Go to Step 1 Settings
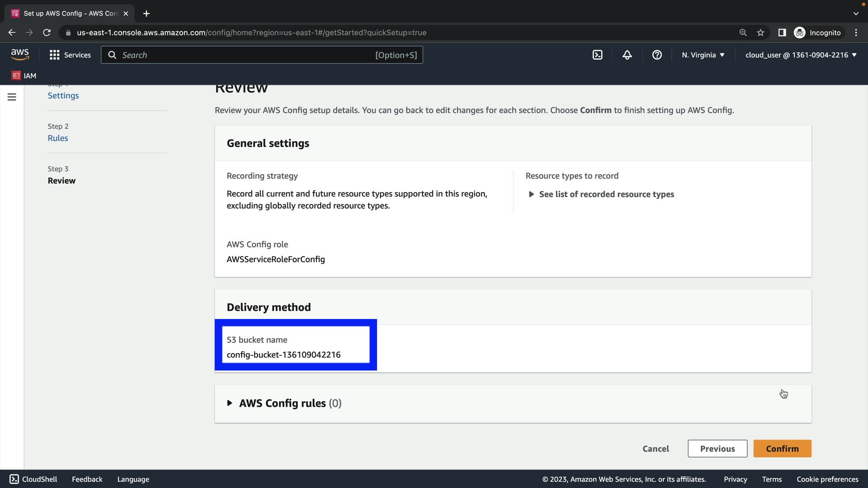This screenshot has width=868, height=488. pos(63,95)
